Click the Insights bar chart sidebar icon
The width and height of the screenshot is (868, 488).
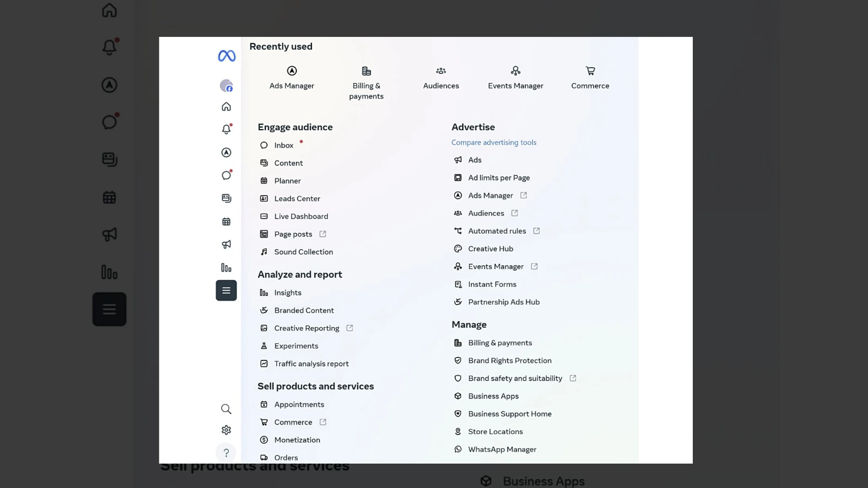pos(226,268)
